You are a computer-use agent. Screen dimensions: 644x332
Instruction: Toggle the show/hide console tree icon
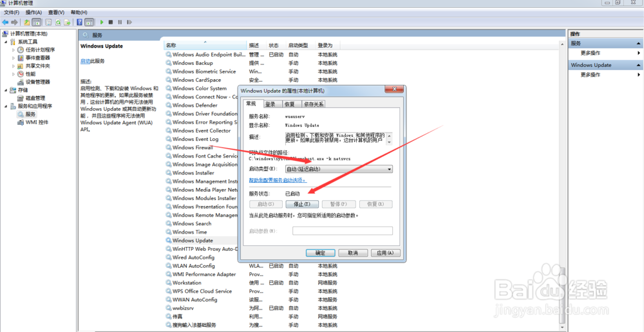coord(36,22)
